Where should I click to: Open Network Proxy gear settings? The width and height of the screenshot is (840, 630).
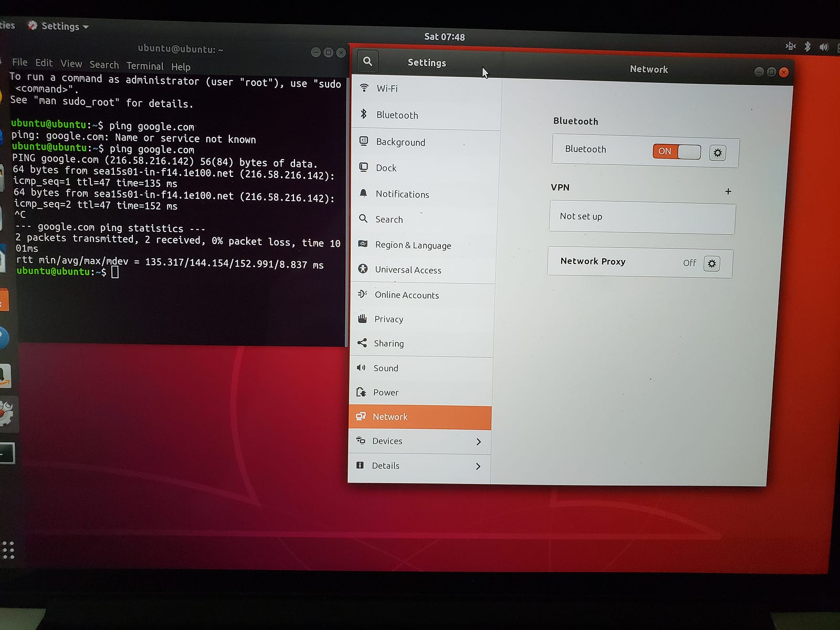click(712, 264)
